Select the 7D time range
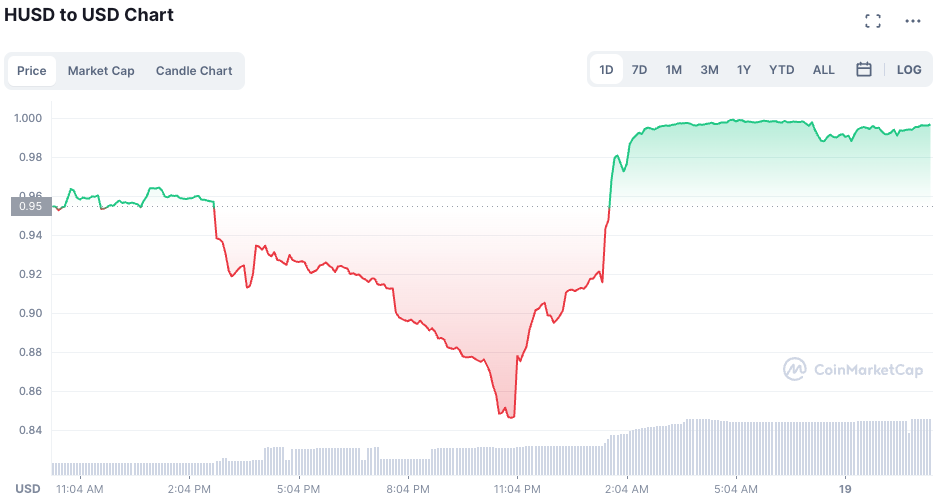The height and width of the screenshot is (499, 938). 639,70
